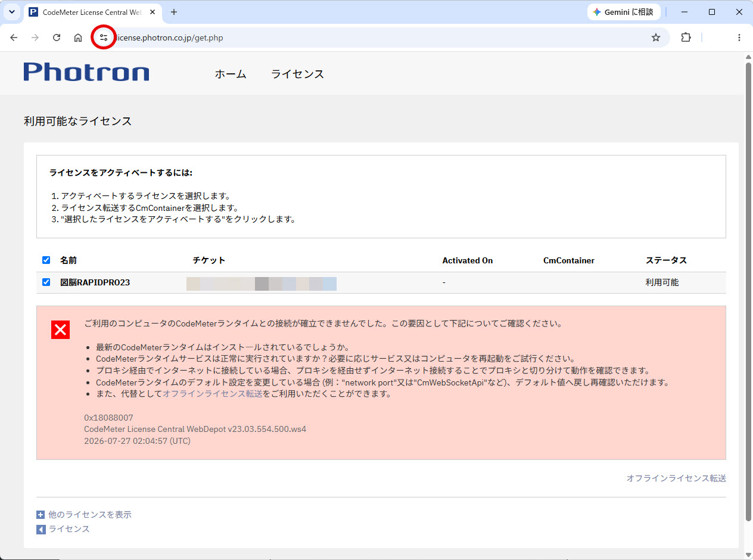Screen dimensions: 753x560
Task: Open the ホーム menu item
Action: click(x=231, y=74)
